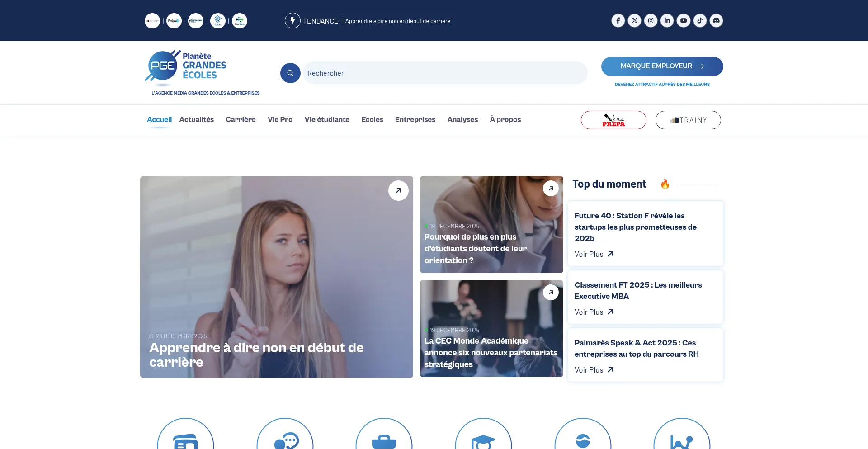Click the magnifying glass search icon
The width and height of the screenshot is (868, 449).
pyautogui.click(x=290, y=73)
